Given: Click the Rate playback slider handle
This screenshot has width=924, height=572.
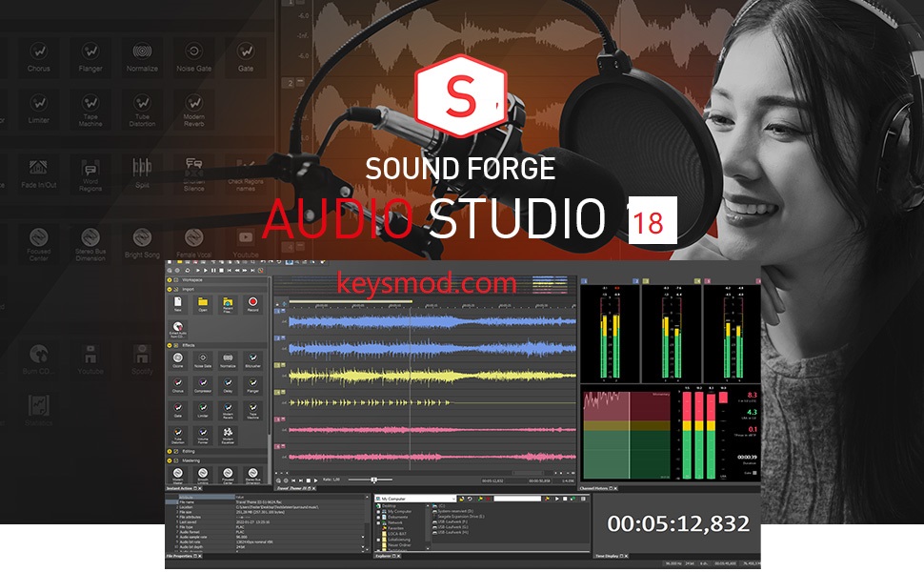Looking at the screenshot, I should [374, 480].
